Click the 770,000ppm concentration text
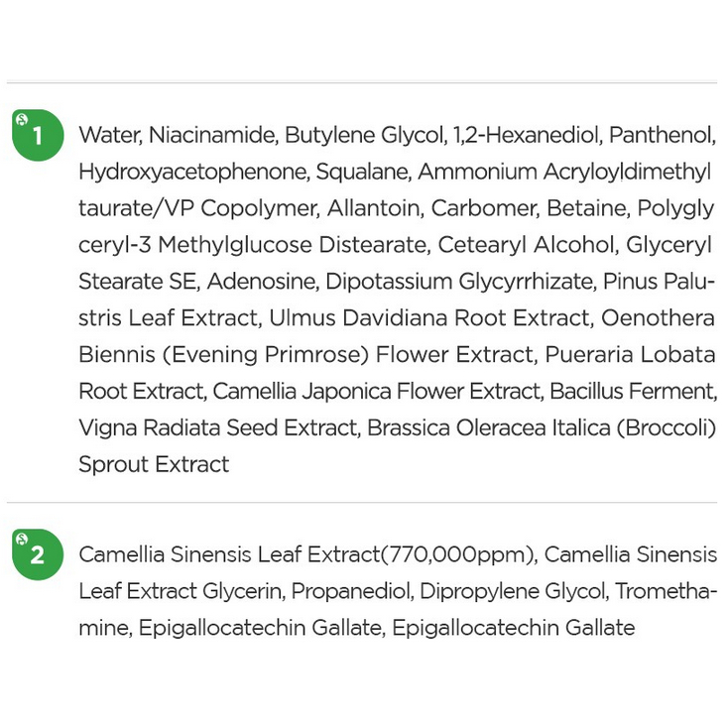 coord(458,554)
